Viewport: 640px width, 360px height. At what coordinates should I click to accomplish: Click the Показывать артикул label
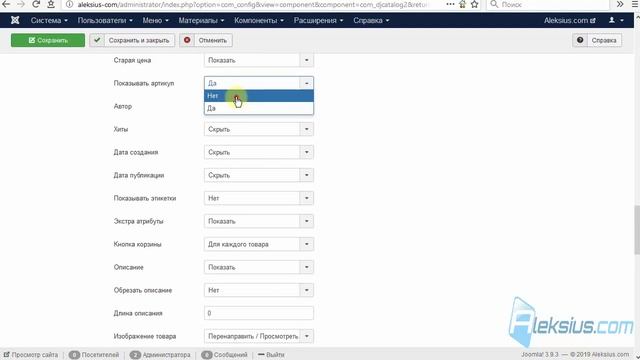(x=144, y=83)
